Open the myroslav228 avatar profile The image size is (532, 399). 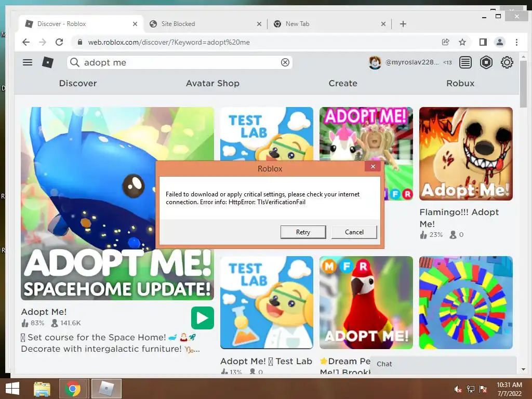click(375, 62)
